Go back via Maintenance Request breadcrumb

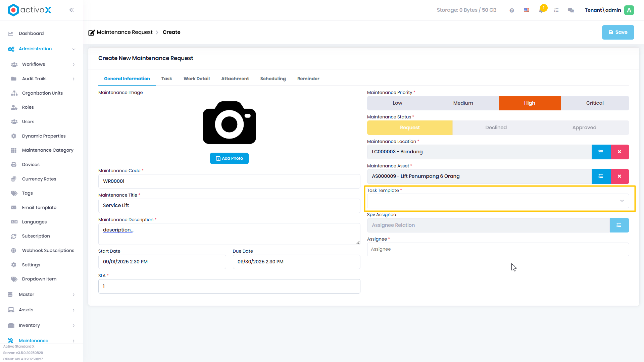125,32
